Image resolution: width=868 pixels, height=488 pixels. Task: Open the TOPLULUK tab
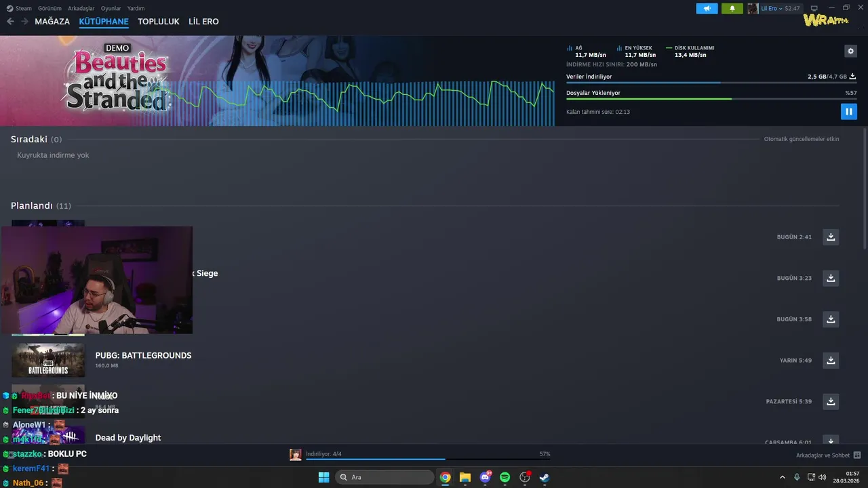click(x=159, y=22)
